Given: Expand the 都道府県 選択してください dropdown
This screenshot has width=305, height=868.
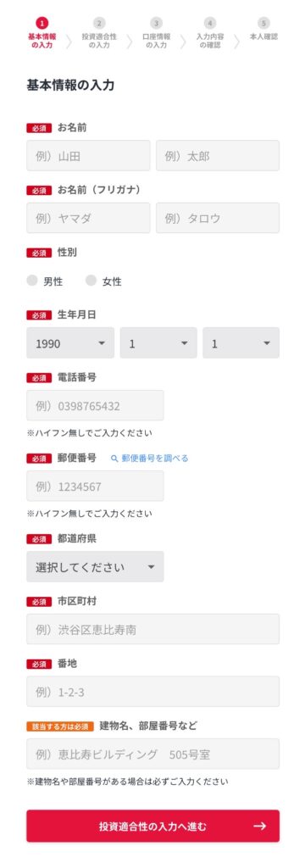Looking at the screenshot, I should point(95,567).
